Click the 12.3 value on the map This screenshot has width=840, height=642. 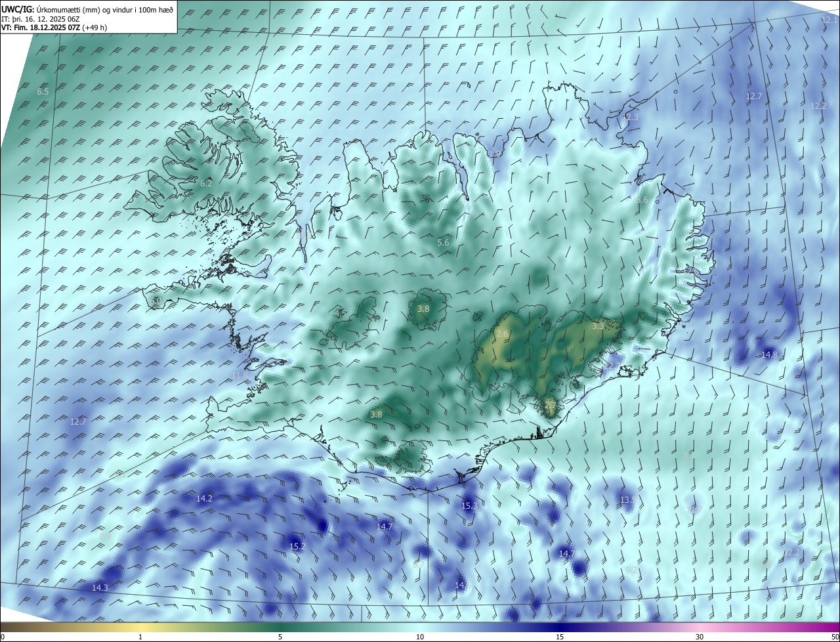coord(630,117)
